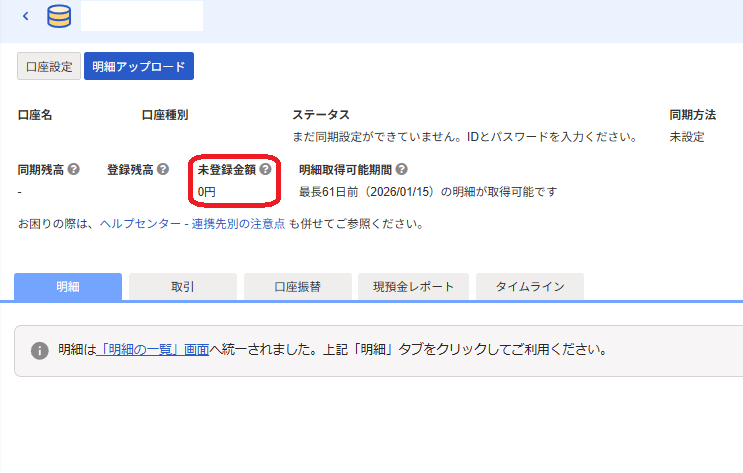The height and width of the screenshot is (473, 743).
Task: Follow the 連携先別の注意点 link
Action: [238, 224]
